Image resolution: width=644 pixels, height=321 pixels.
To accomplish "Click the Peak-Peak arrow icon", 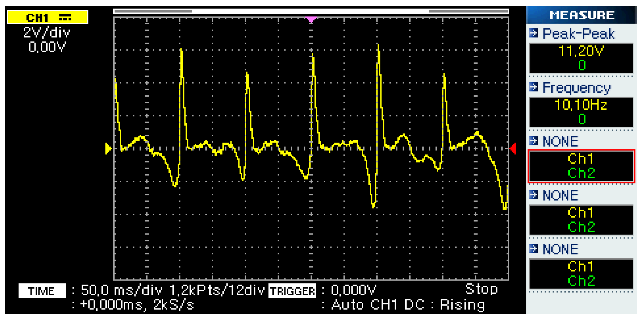I will 533,33.
